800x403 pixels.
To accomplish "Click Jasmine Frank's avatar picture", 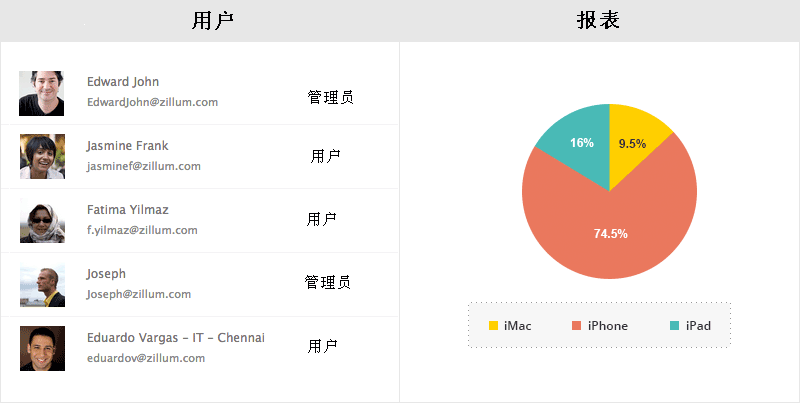I will click(x=42, y=157).
